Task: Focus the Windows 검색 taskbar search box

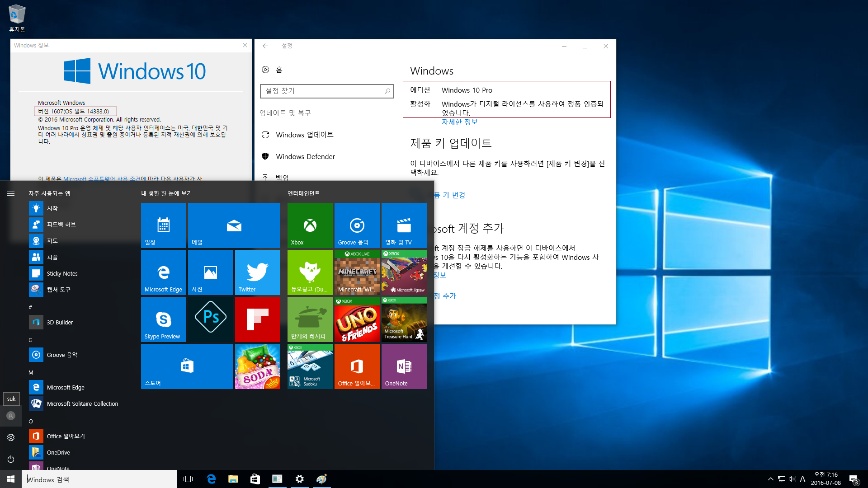Action: (x=99, y=479)
